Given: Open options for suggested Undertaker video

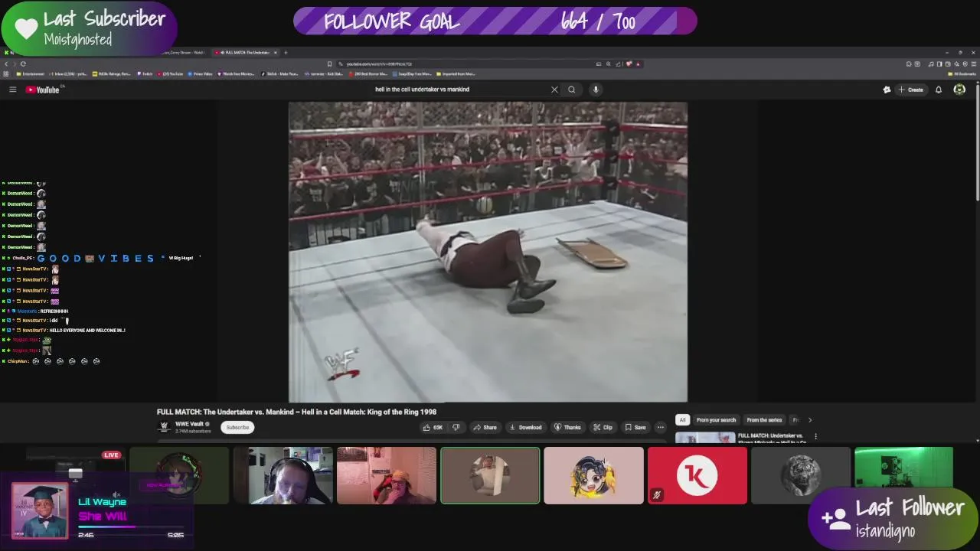Looking at the screenshot, I should click(x=815, y=436).
